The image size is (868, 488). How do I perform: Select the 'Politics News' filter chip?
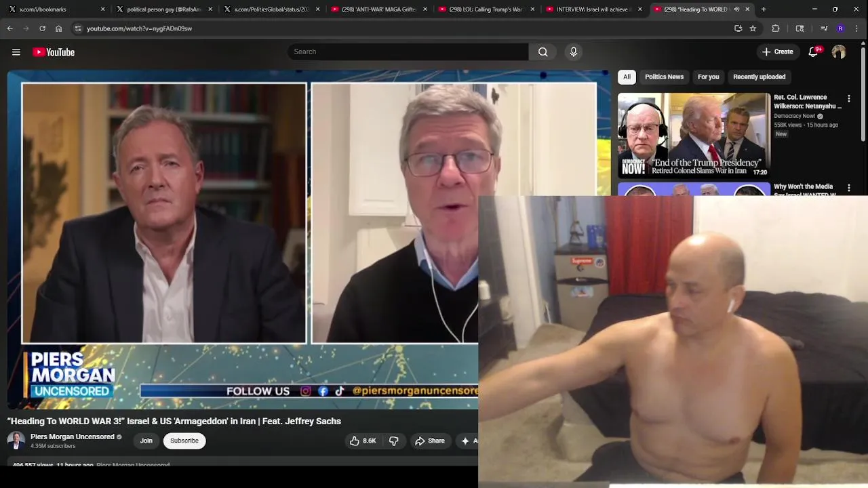(664, 77)
